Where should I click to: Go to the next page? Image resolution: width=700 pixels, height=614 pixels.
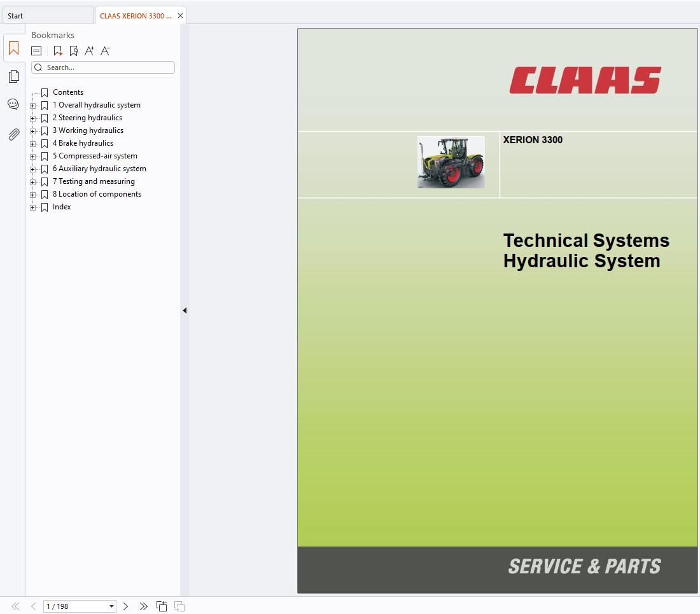pyautogui.click(x=125, y=606)
